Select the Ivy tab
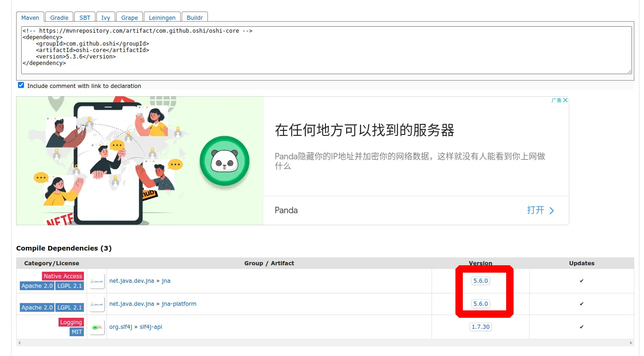 tap(106, 18)
